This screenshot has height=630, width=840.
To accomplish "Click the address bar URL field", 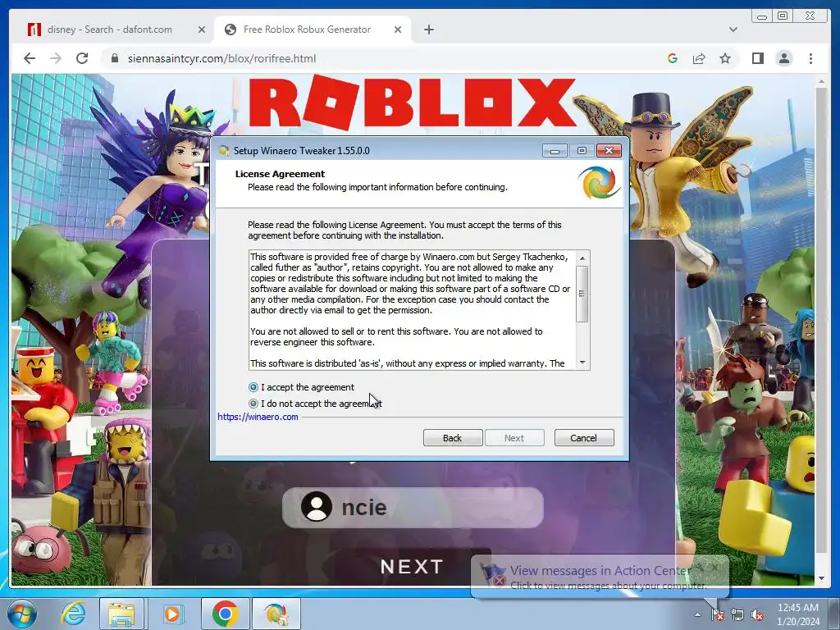I will (x=386, y=58).
